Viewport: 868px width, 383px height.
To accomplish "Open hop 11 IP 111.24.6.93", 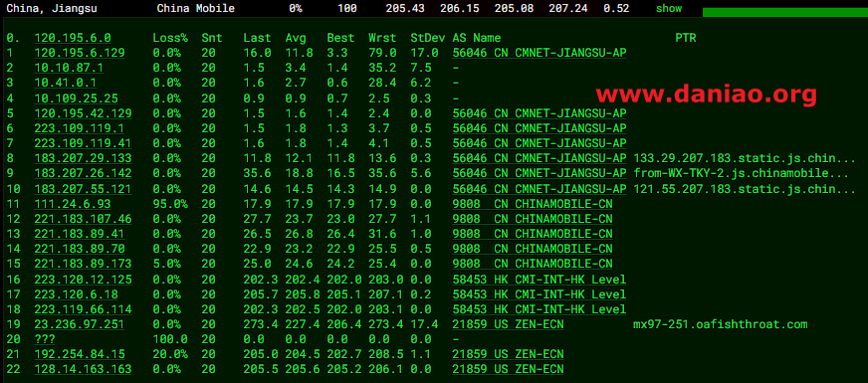I will [x=73, y=204].
